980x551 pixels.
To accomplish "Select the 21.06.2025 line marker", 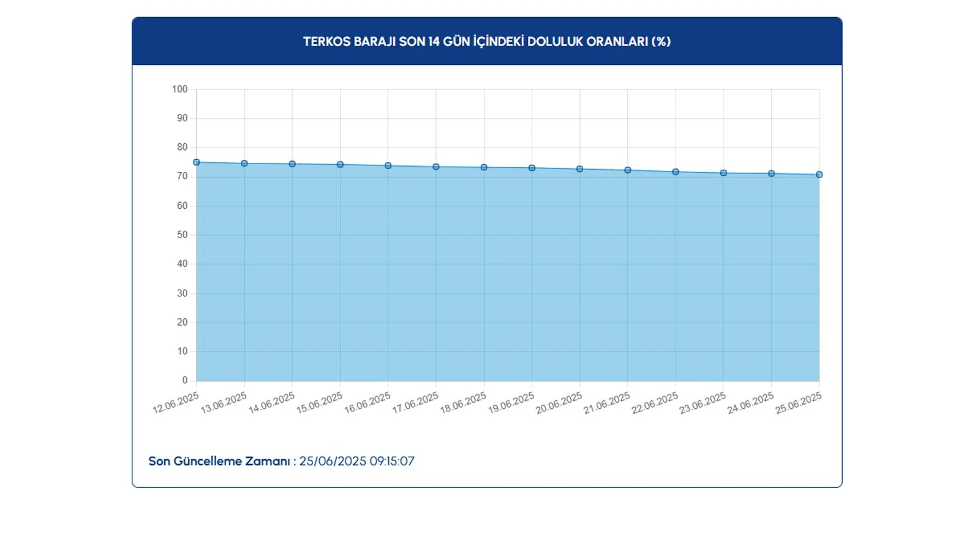I will [x=628, y=170].
